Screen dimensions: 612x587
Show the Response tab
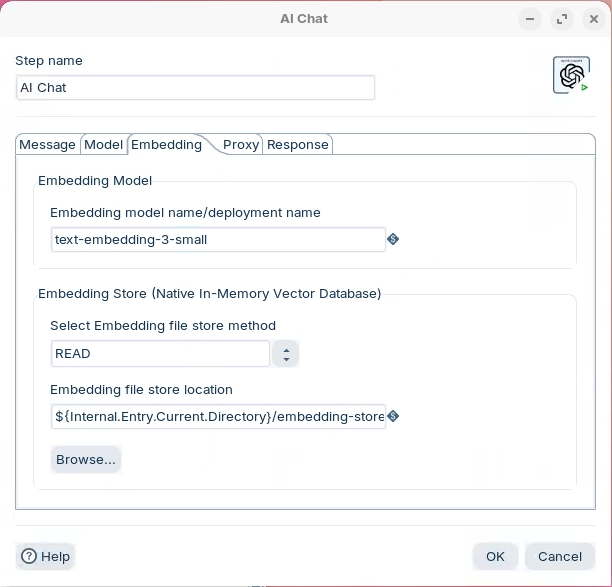pos(297,145)
